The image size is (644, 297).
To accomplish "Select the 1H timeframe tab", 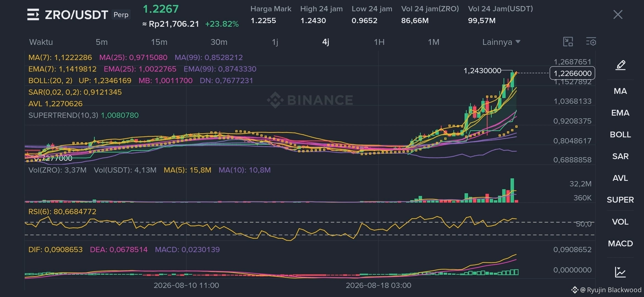I will click(x=379, y=42).
